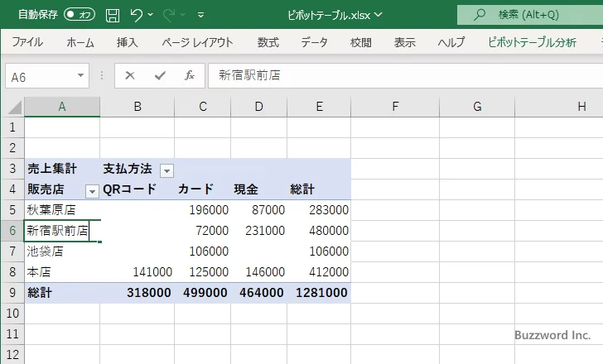Open the ヘルプ ribbon tab
Viewport: 603px width, 364px height.
(451, 42)
